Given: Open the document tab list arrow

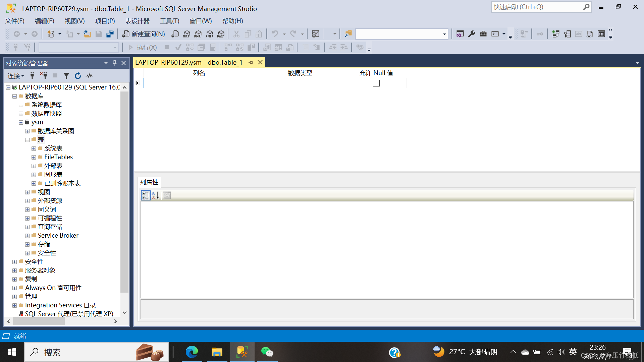Looking at the screenshot, I should coord(637,63).
